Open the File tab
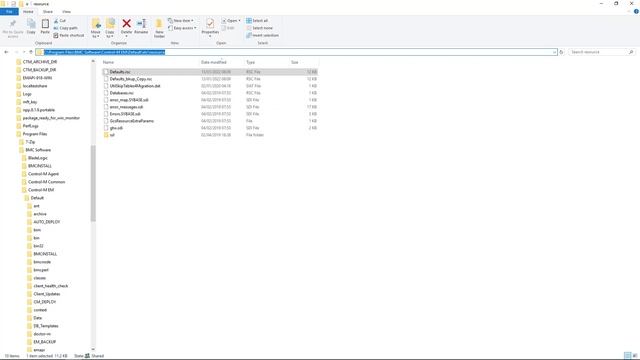Image resolution: width=640 pixels, height=360 pixels. coord(9,11)
